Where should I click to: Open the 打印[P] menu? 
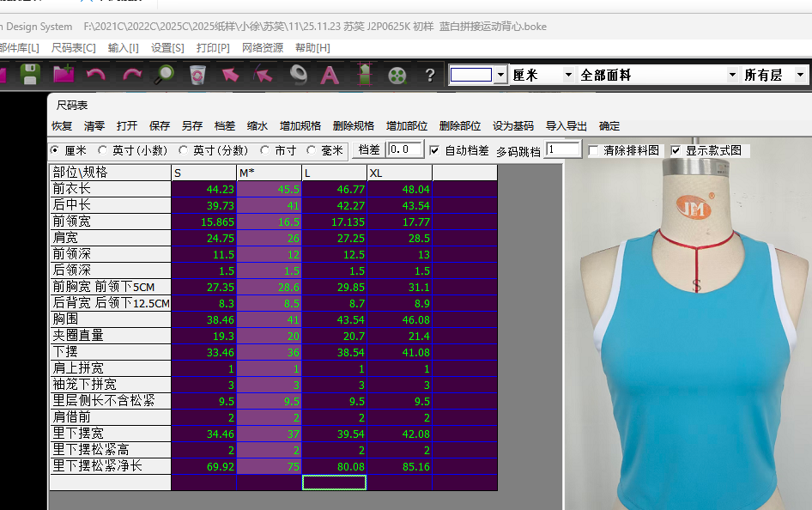point(213,48)
